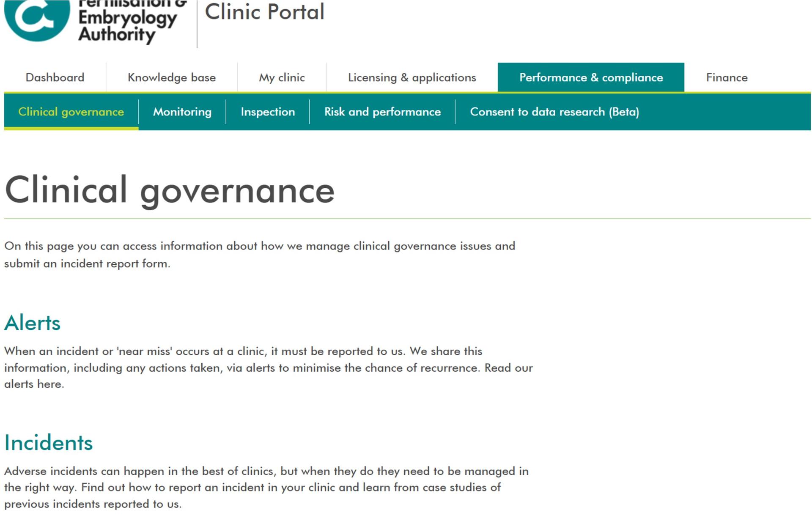Open the Knowledge base menu
Viewport: 812px width, 529px height.
pos(172,78)
